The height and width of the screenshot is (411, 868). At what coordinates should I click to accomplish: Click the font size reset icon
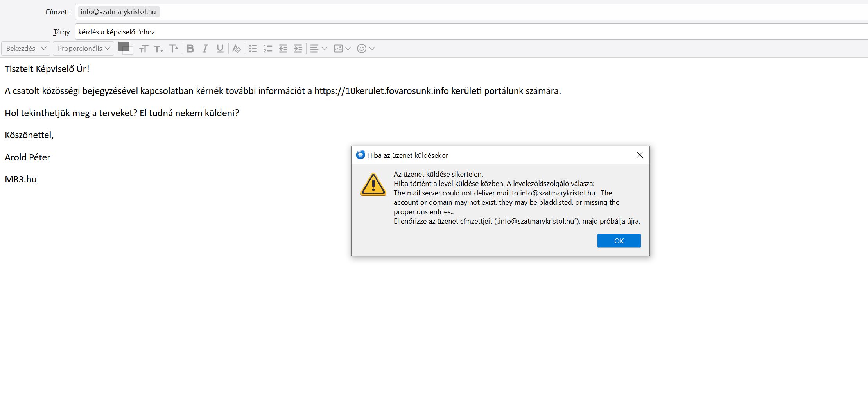(x=143, y=49)
